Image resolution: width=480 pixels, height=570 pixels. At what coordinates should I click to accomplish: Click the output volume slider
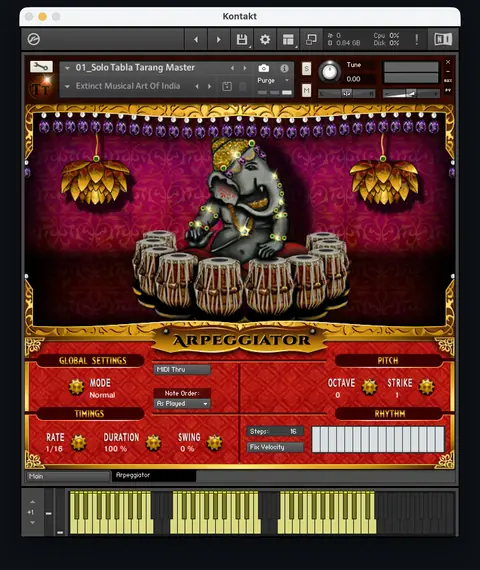(411, 93)
